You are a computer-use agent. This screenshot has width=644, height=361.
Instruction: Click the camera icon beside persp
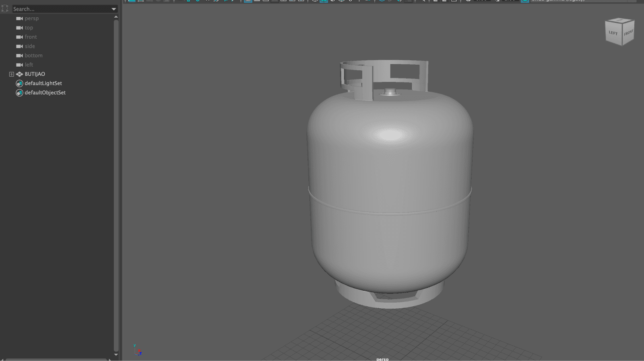[19, 18]
